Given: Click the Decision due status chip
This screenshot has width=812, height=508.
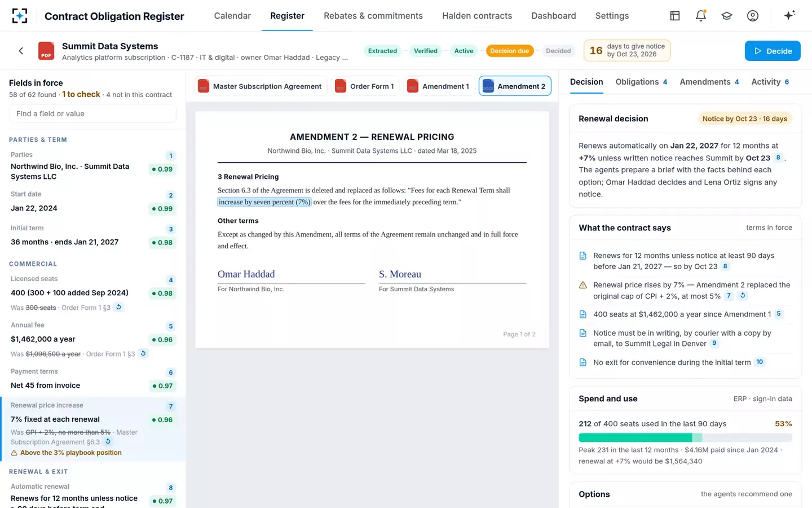Looking at the screenshot, I should [x=510, y=51].
